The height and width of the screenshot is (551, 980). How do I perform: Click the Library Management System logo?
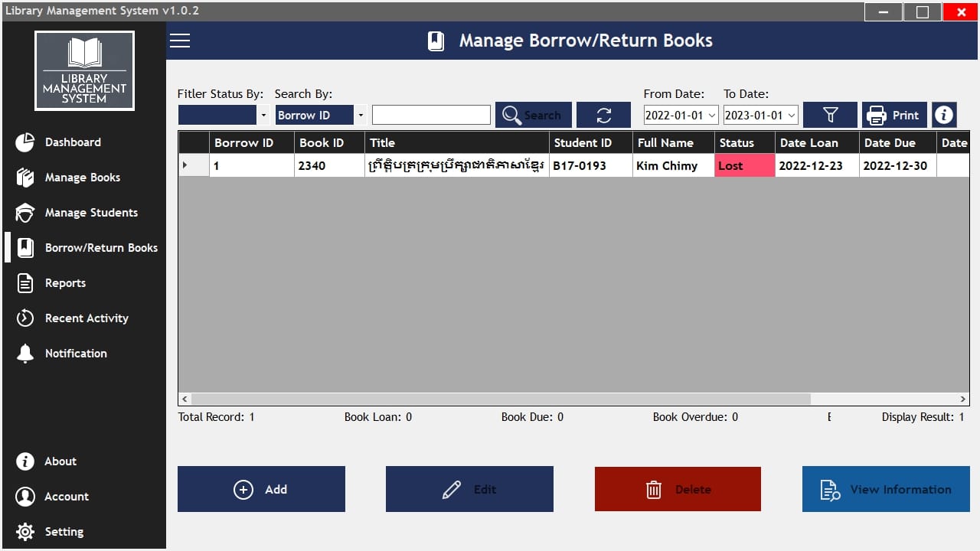coord(84,70)
